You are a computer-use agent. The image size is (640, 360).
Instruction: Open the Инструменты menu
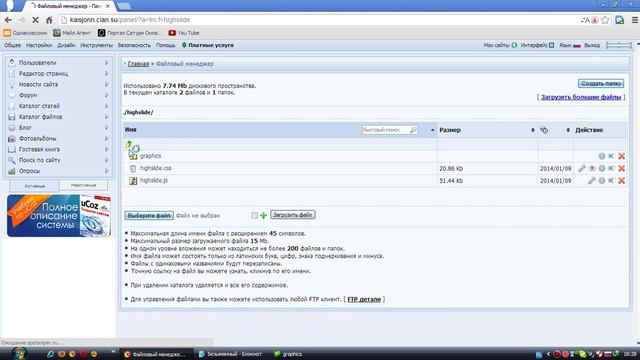(x=96, y=45)
